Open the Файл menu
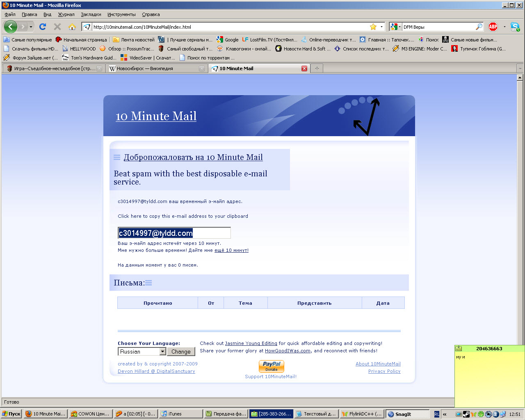Viewport: 525px width, 420px height. pos(10,14)
